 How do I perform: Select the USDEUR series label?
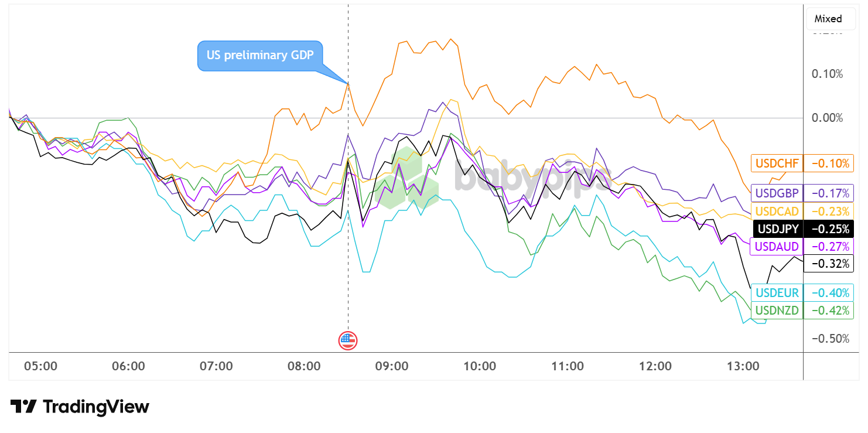(777, 292)
